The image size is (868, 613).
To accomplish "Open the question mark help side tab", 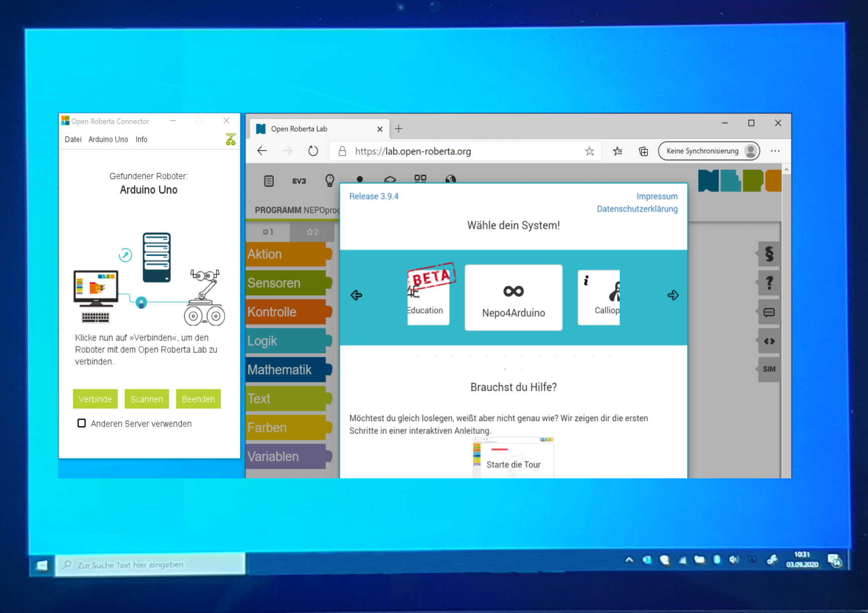I will [x=769, y=283].
